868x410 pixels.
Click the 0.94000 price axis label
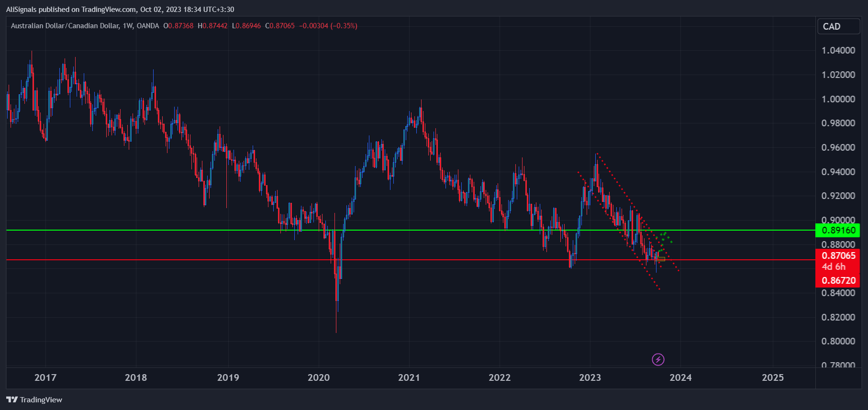[838, 172]
